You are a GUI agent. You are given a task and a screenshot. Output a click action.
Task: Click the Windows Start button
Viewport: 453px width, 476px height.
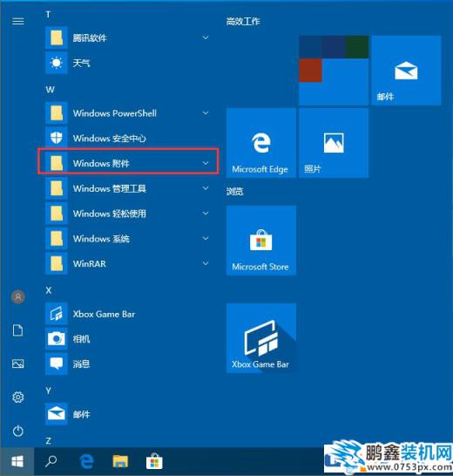point(17,462)
